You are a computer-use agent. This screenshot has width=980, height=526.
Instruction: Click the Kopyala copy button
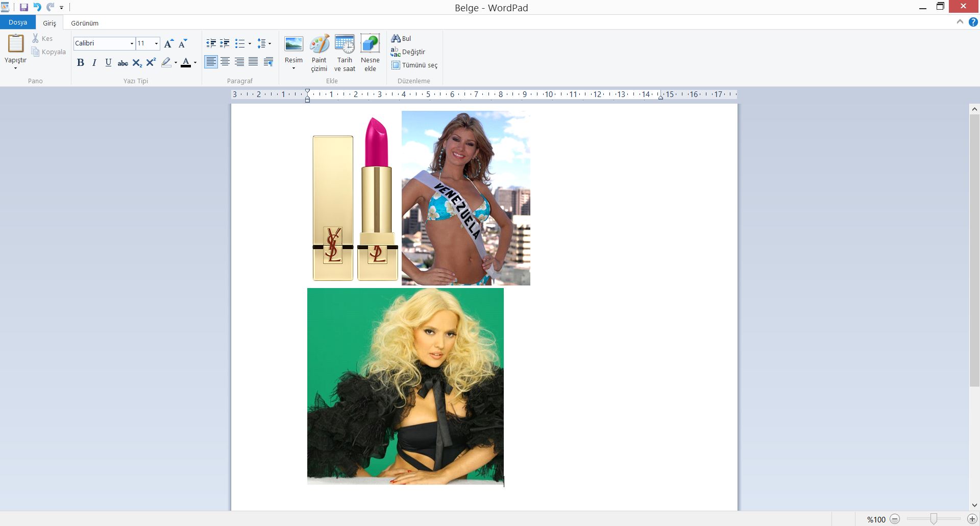click(x=48, y=52)
